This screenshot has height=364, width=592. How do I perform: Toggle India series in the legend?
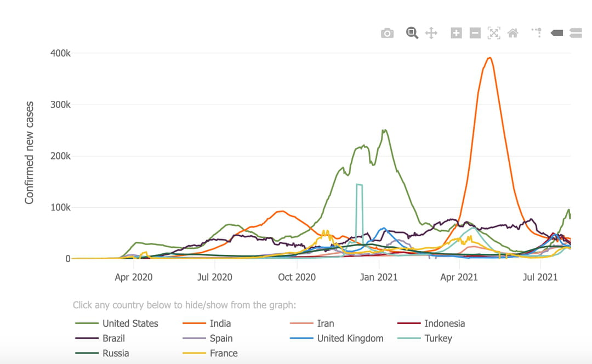point(220,323)
